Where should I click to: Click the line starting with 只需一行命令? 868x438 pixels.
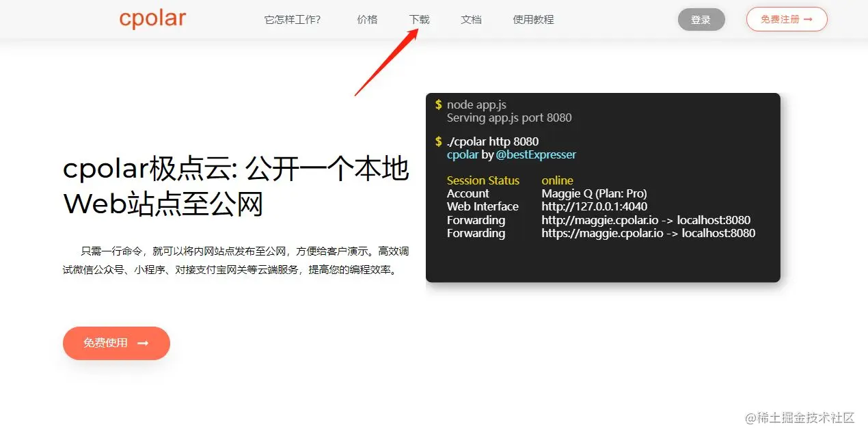coord(245,251)
